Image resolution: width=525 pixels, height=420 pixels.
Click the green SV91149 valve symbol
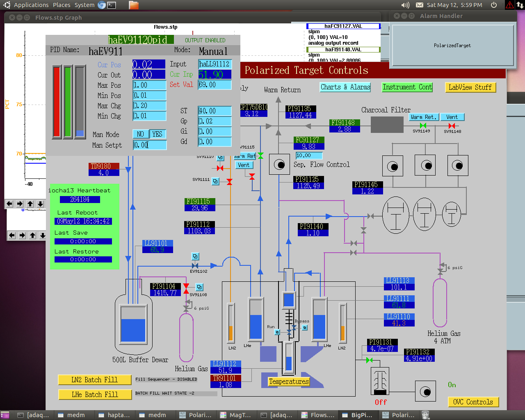(x=423, y=126)
